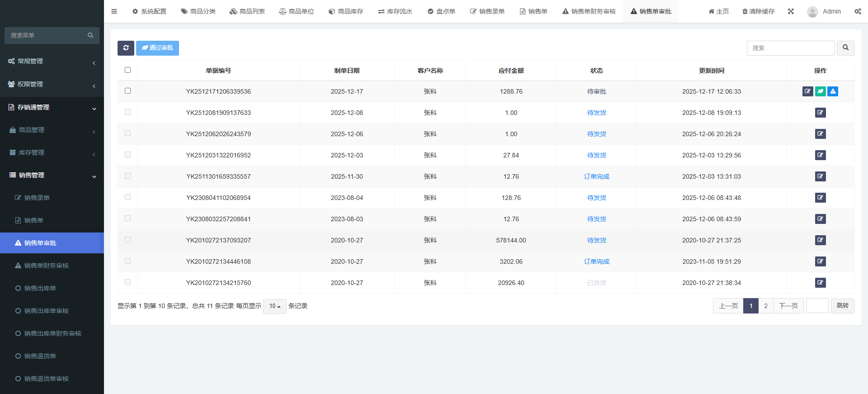
Task: Click the blue warning icon in first row
Action: point(833,91)
